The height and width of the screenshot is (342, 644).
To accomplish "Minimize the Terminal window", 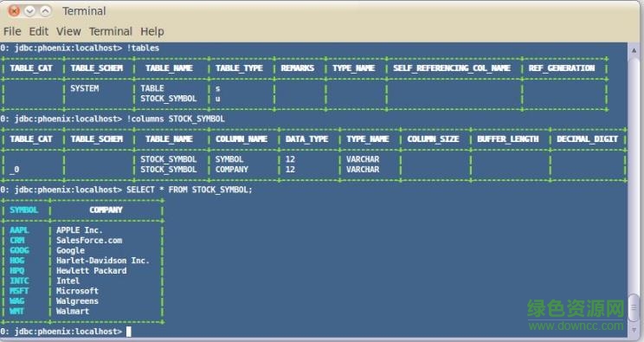I will click(x=29, y=11).
